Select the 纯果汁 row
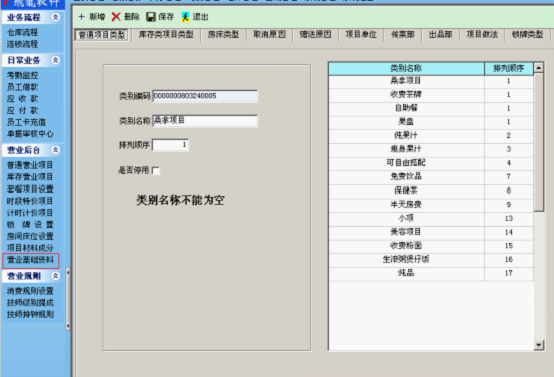This screenshot has height=377, width=554. (431, 136)
